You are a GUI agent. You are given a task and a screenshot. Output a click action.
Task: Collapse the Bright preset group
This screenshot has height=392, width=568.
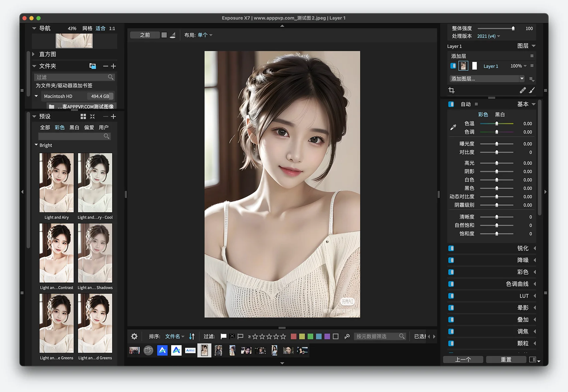click(36, 145)
